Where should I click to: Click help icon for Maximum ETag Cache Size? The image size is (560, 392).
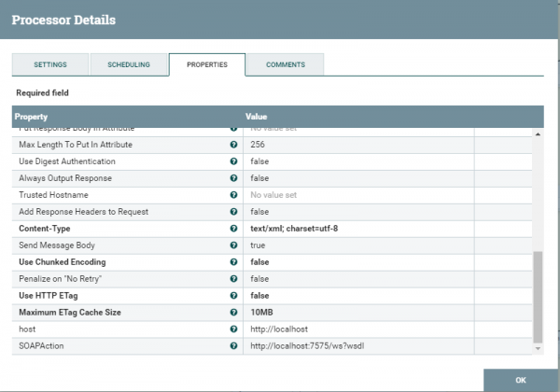click(233, 313)
